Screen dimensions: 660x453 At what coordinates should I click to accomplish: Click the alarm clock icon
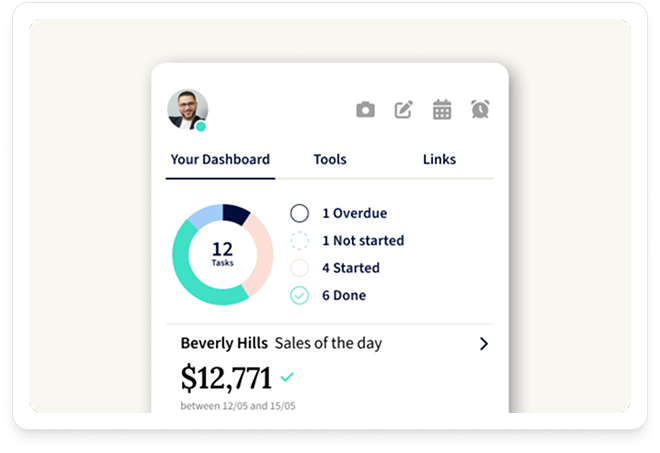(480, 110)
